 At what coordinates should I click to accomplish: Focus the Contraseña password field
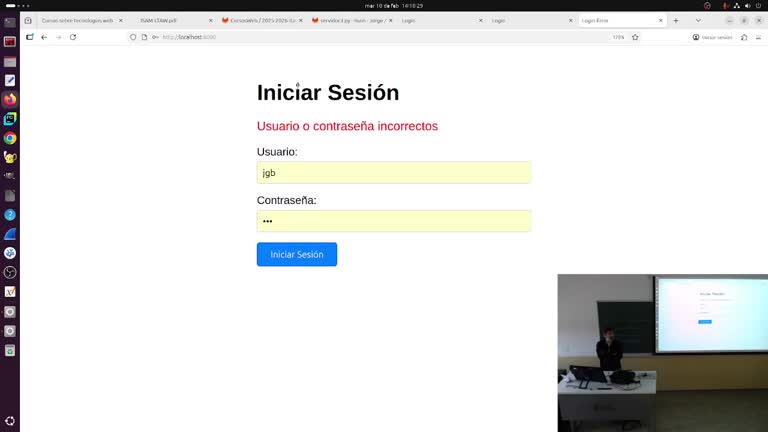tap(393, 221)
